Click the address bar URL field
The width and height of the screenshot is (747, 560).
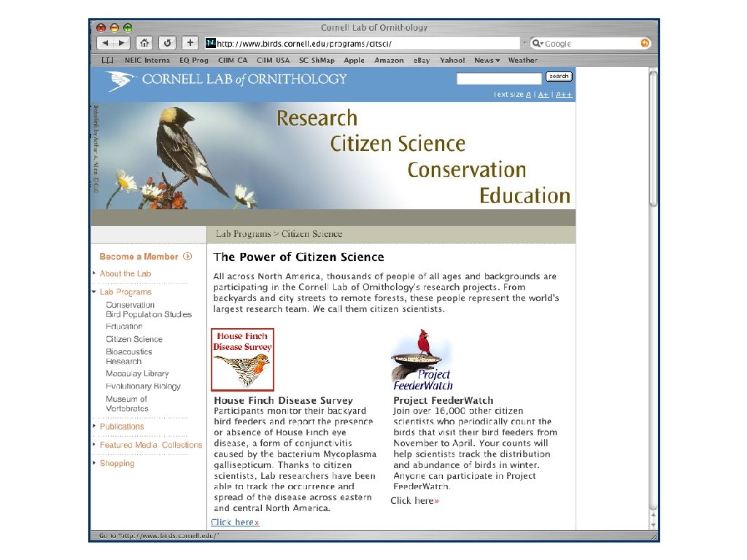pos(362,43)
